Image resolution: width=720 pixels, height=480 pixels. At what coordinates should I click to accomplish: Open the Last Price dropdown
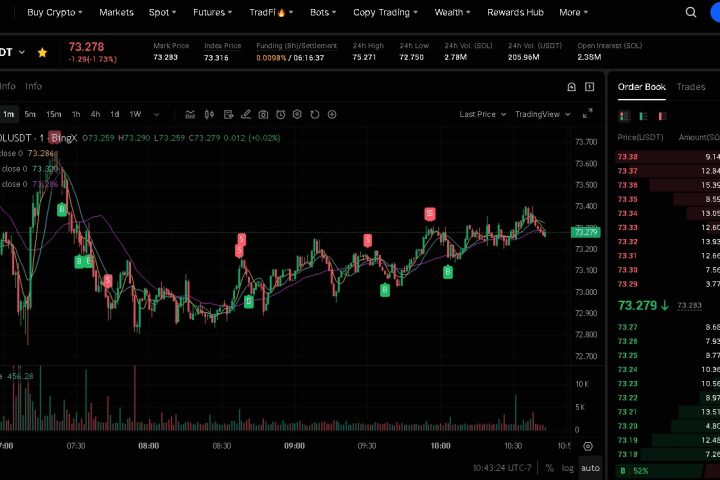pos(483,114)
